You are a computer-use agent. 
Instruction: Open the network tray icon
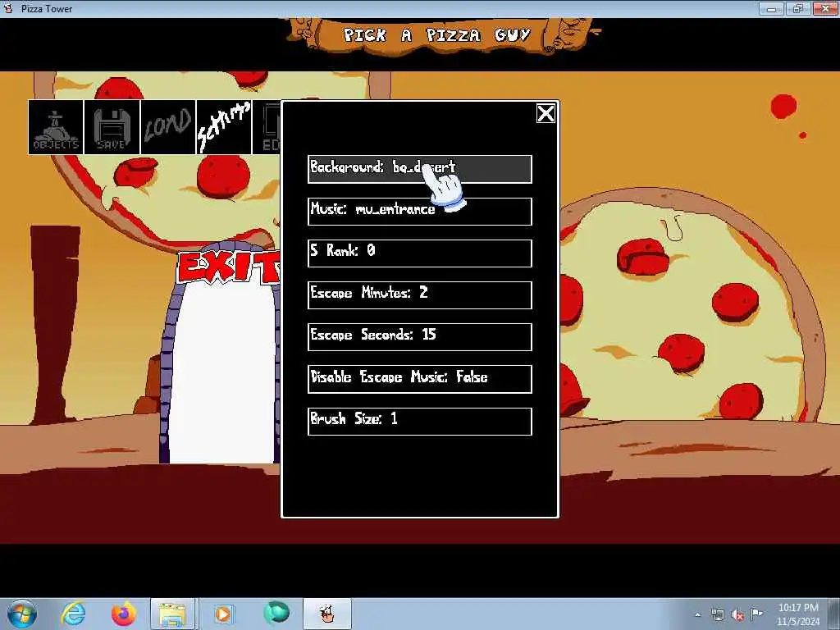[718, 614]
